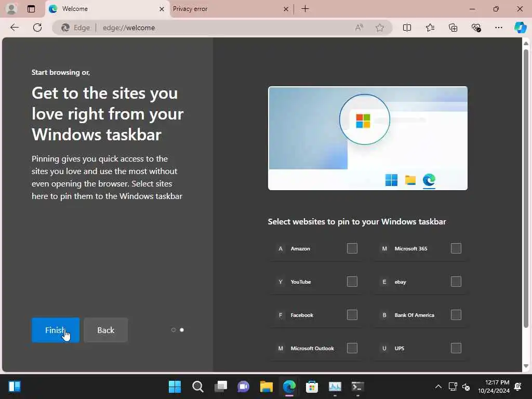This screenshot has width=532, height=399.
Task: Open the Collections icon
Action: 453,28
